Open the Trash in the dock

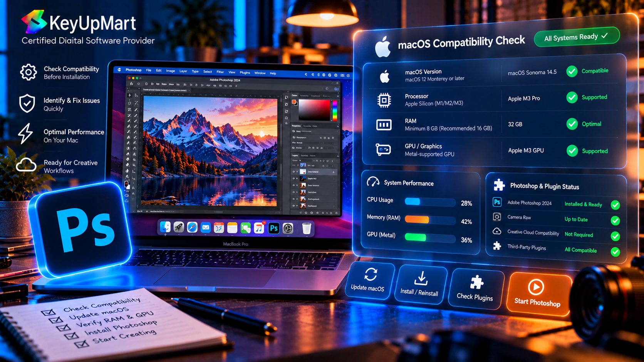pyautogui.click(x=307, y=228)
